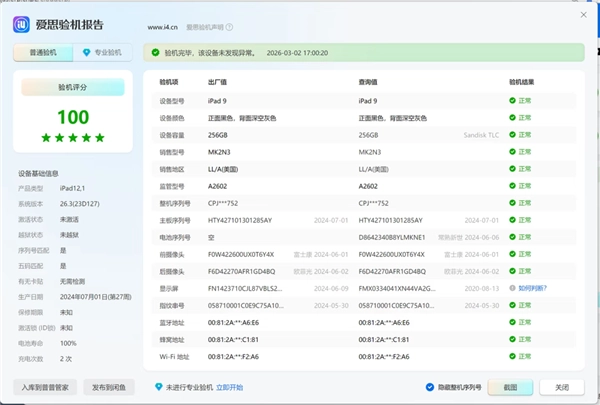Click the gray info icon in 显示屏 row
This screenshot has width=600, height=405.
pos(512,287)
